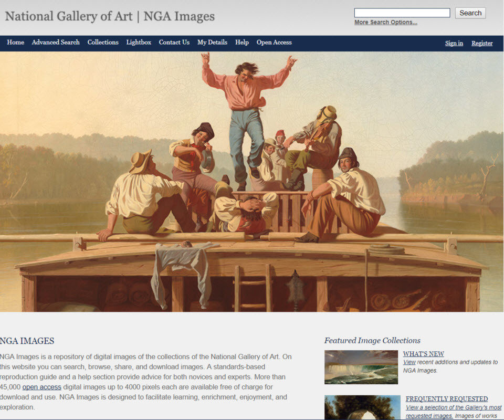Click Help in the navigation bar
The width and height of the screenshot is (504, 420).
241,43
